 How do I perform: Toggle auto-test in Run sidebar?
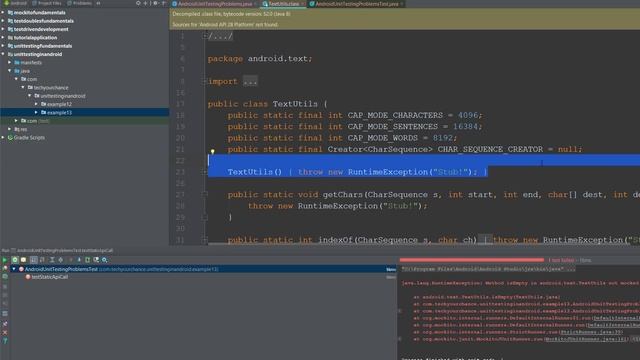[x=5, y=276]
